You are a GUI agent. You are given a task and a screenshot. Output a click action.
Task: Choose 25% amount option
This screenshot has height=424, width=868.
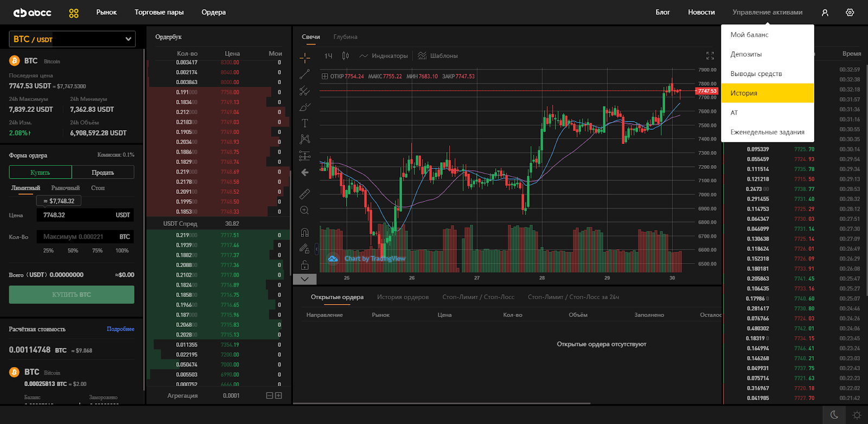tap(48, 251)
